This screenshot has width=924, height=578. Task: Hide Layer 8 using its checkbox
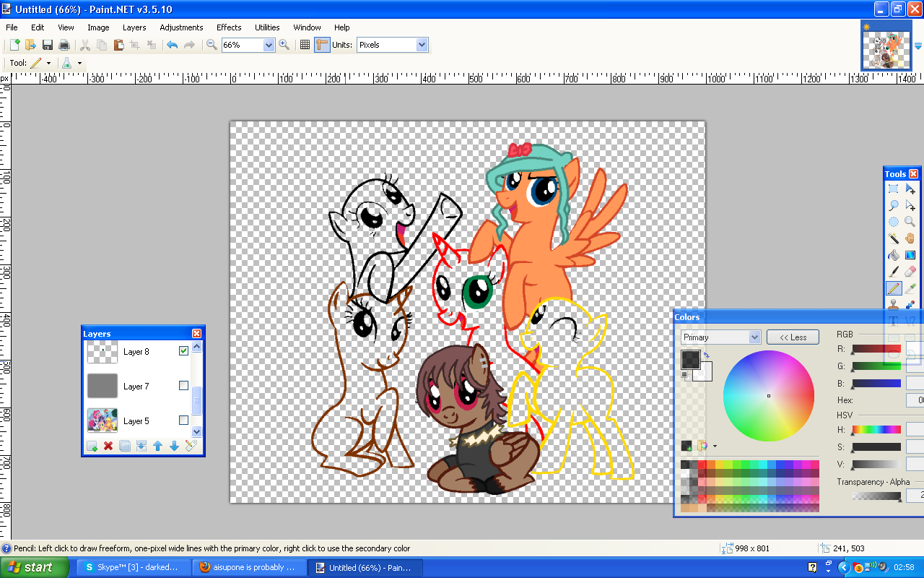point(183,351)
